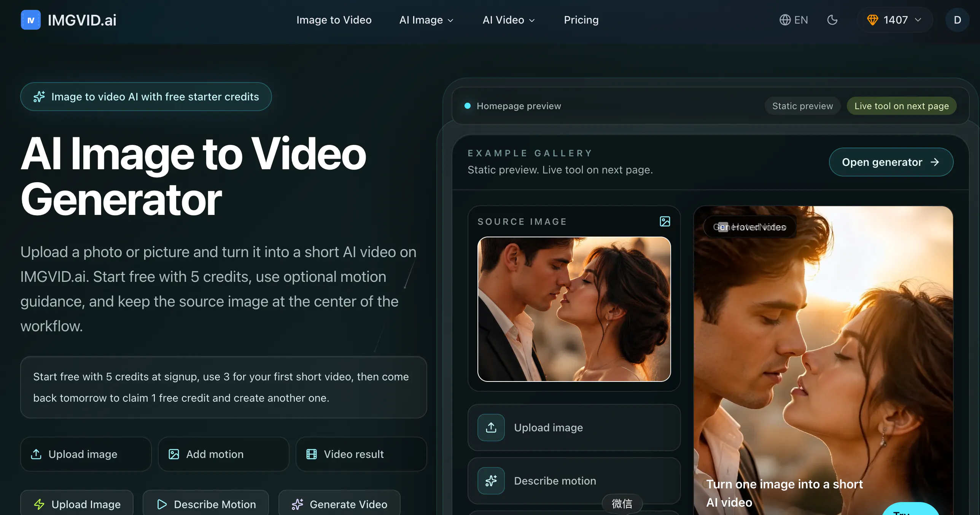Click the sparkle icon in the gallery Describe motion row

click(491, 481)
